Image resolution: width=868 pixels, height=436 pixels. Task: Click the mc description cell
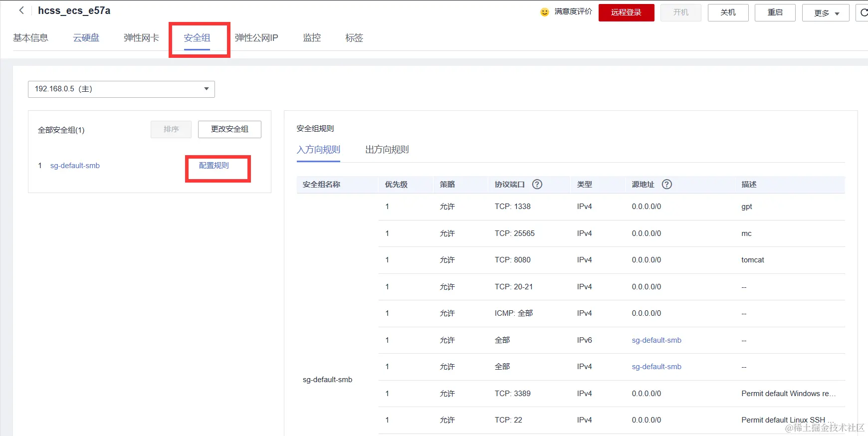tap(746, 233)
